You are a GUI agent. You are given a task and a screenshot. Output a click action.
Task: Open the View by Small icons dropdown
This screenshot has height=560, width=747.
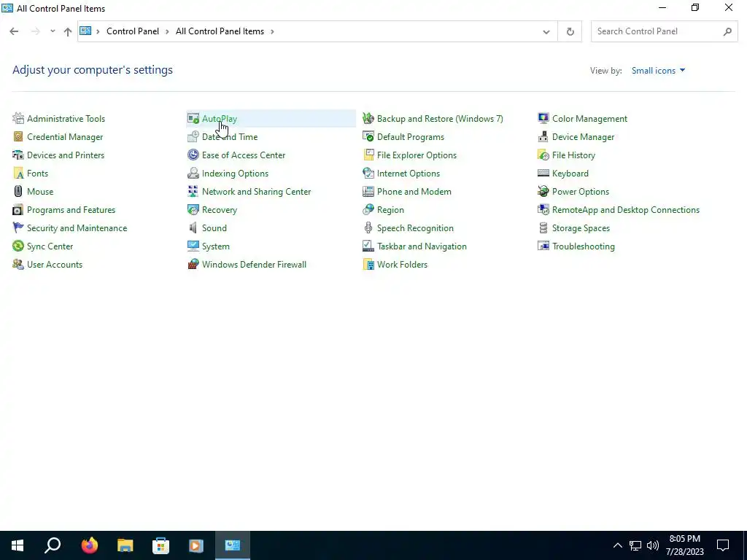coord(659,71)
